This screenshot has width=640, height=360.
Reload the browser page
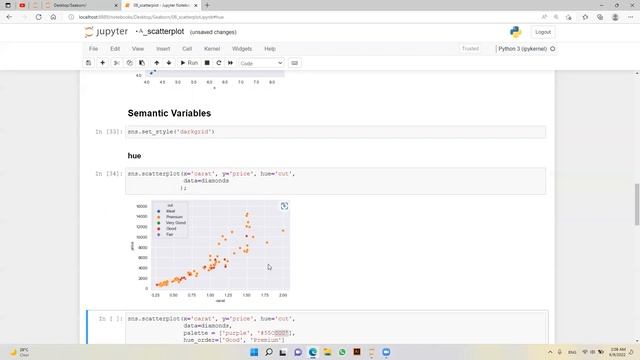38,17
